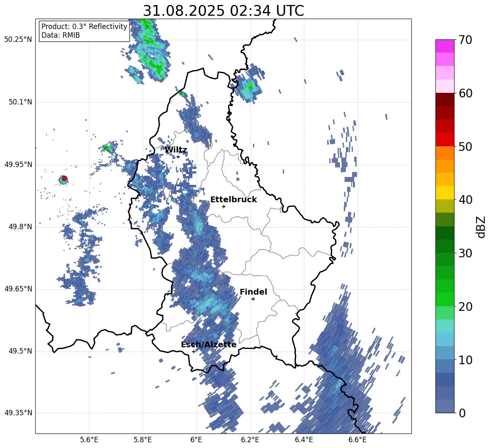Click the red radar site marker dot
The image size is (491, 448).
(64, 179)
